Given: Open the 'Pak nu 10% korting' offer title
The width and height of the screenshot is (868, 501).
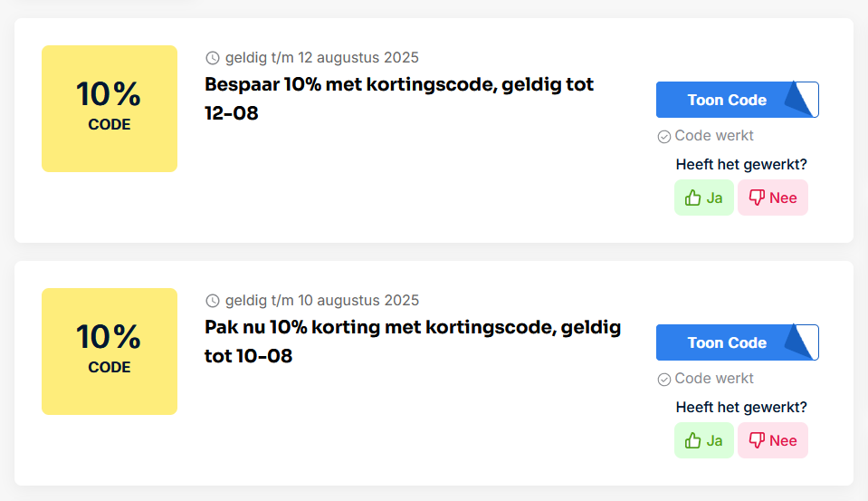Looking at the screenshot, I should tap(413, 342).
